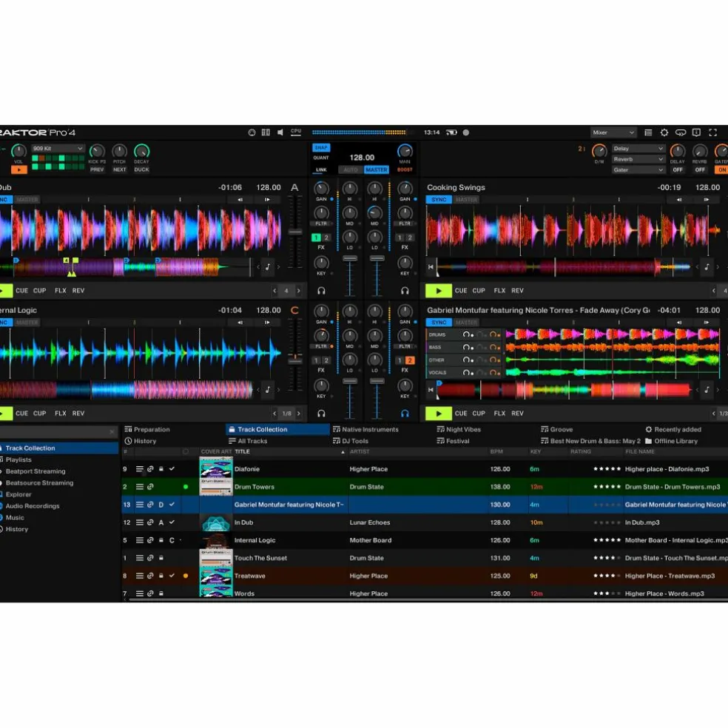Click the blue headphone cue icon on channel D
728x728 pixels.
coord(405,414)
